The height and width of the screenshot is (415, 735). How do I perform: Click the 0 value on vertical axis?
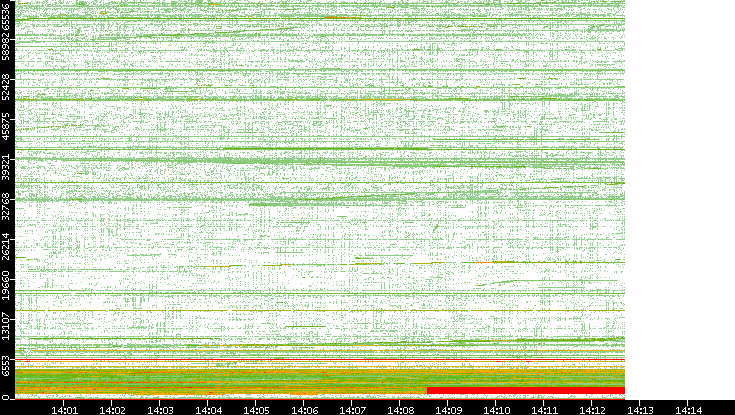click(x=6, y=398)
